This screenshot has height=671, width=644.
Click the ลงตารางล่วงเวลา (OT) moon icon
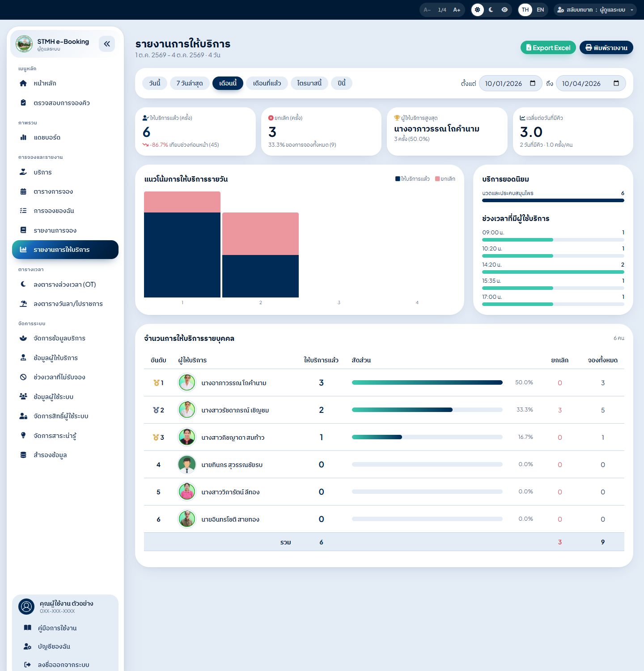(23, 285)
